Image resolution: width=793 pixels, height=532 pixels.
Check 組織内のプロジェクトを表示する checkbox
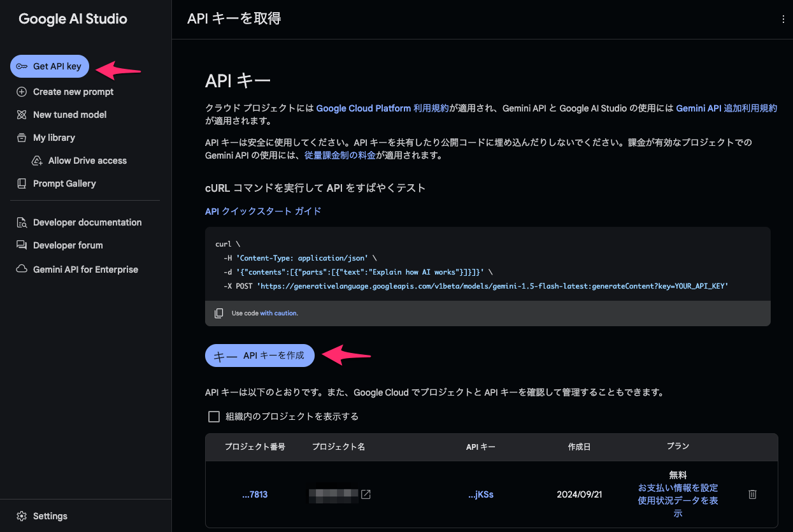[214, 417]
